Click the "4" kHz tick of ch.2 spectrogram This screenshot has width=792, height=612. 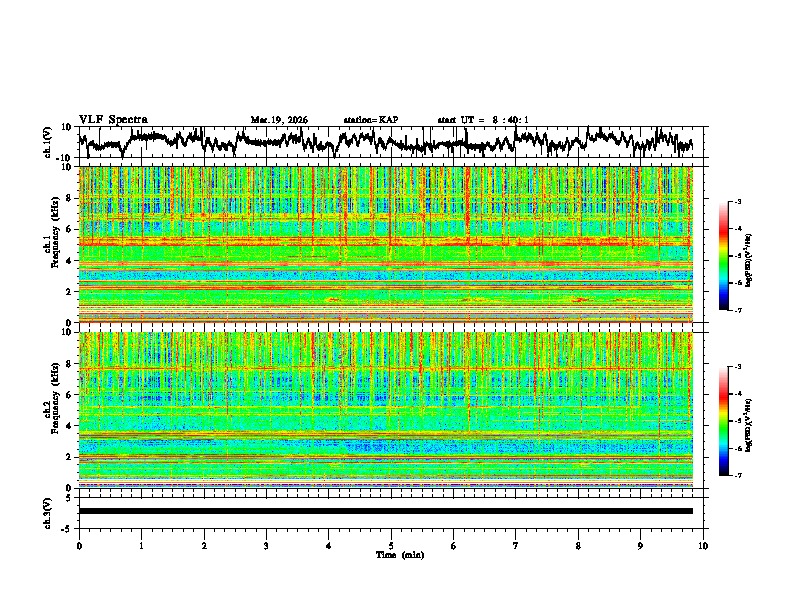pyautogui.click(x=70, y=426)
